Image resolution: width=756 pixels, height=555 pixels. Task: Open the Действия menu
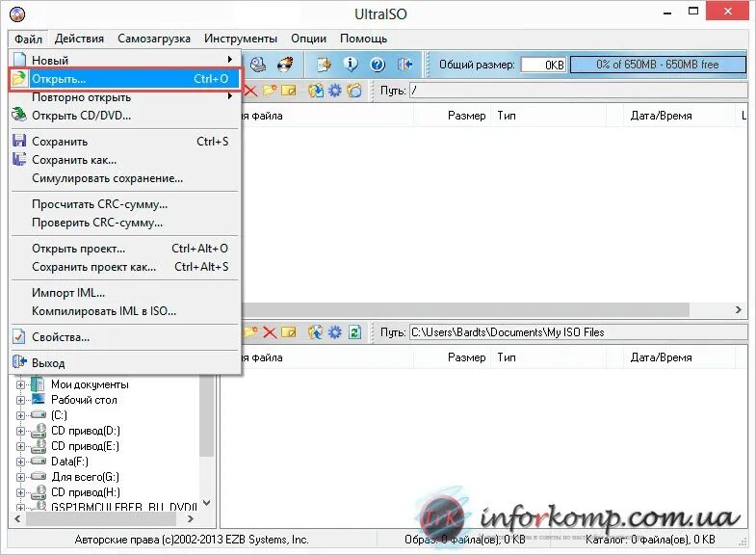click(x=79, y=39)
